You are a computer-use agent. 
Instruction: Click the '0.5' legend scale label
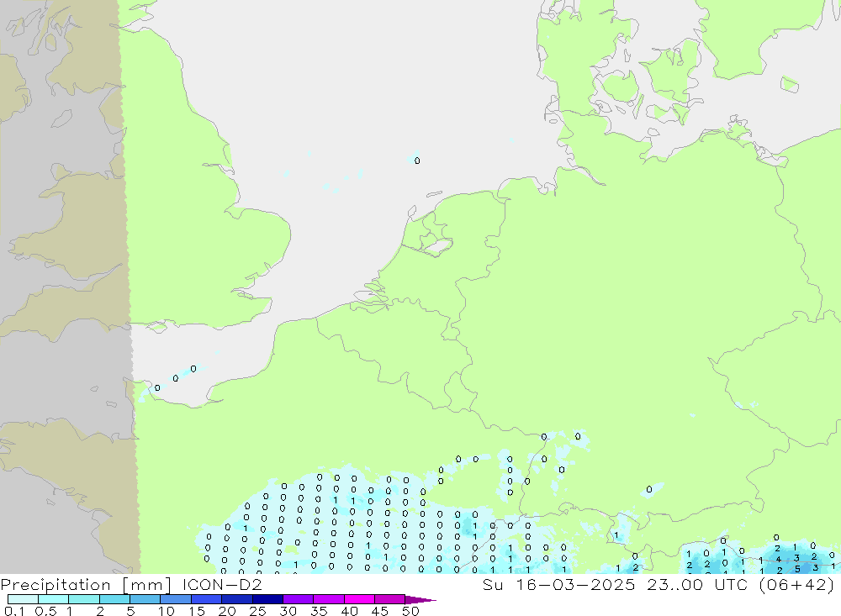coord(45,611)
